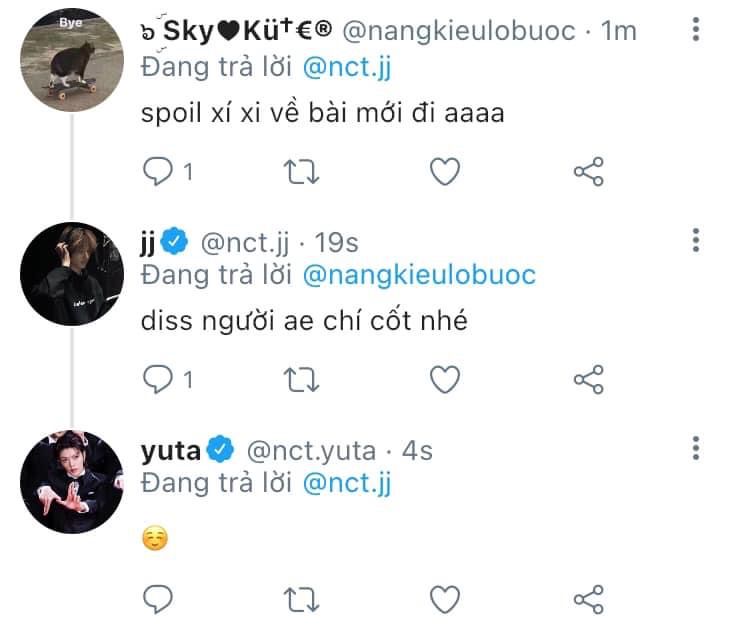Viewport: 750px width, 632px height.
Task: Share jj's "diss người ae" tweet
Action: (588, 380)
